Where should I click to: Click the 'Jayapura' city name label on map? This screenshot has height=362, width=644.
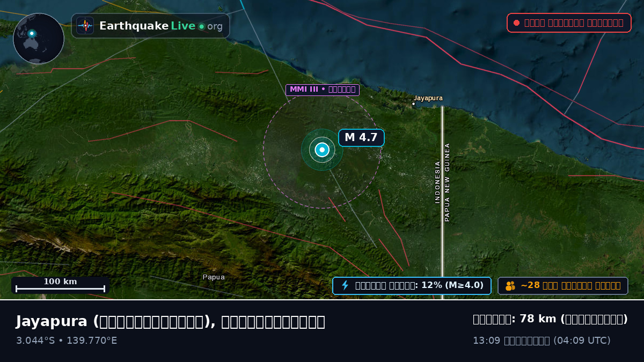(x=428, y=98)
